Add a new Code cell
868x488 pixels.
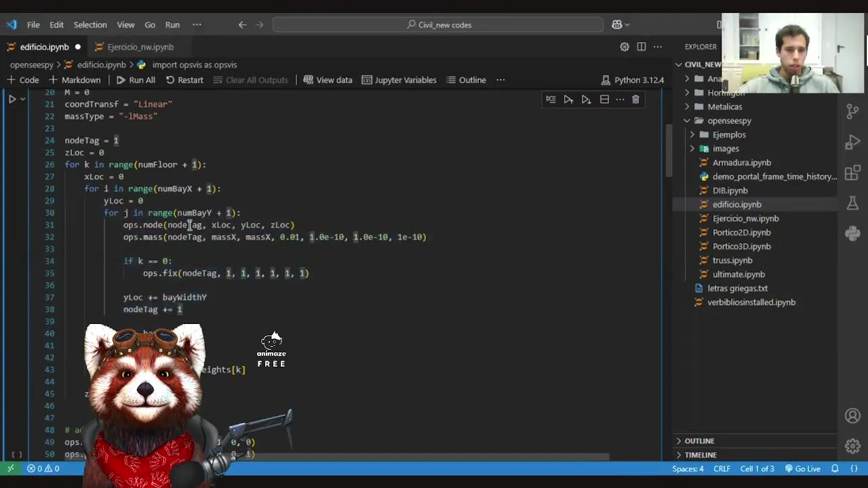click(23, 80)
